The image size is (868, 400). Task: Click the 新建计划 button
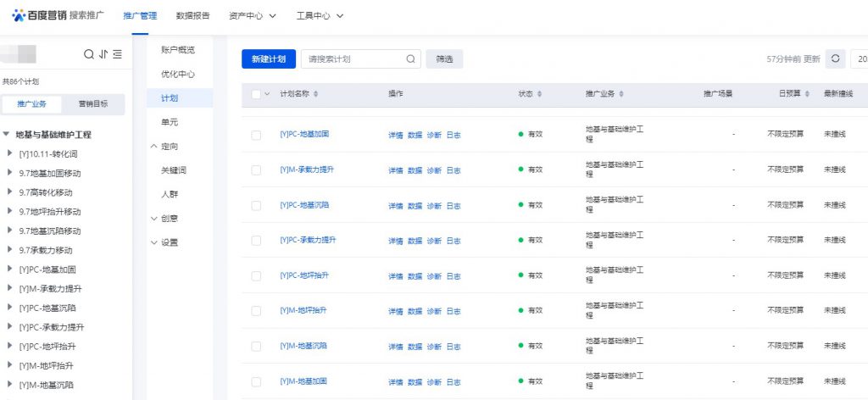coord(268,59)
